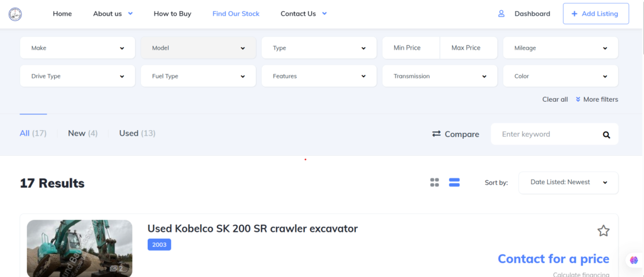Click the Compare arrows icon
This screenshot has height=277, width=644.
(x=436, y=134)
